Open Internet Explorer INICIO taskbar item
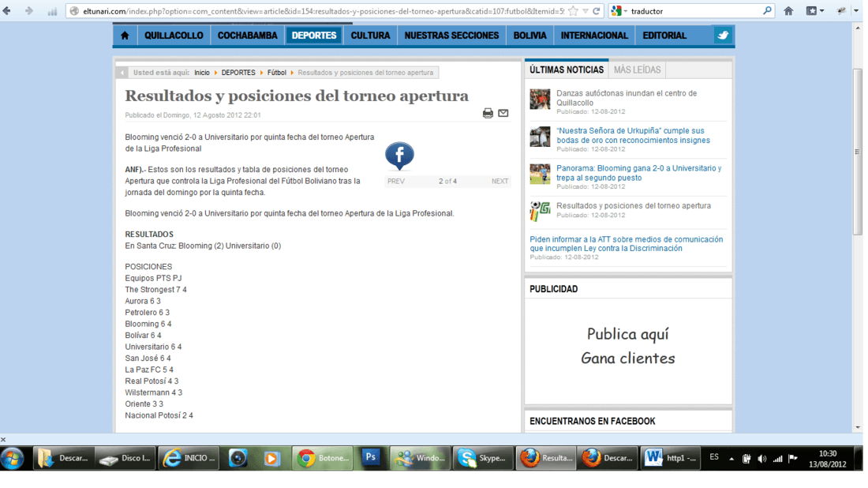The height and width of the screenshot is (488, 868). (x=189, y=458)
